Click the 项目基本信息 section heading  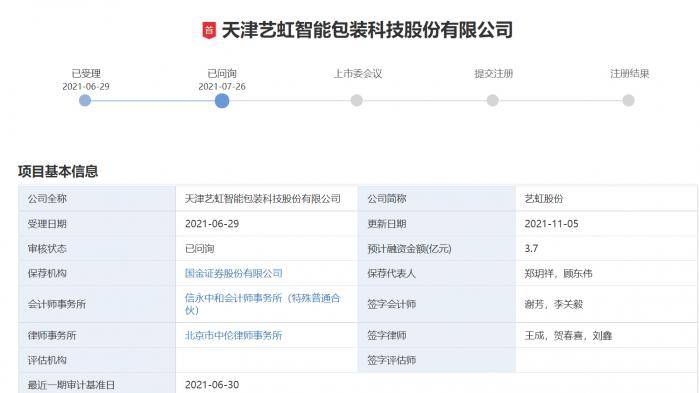point(58,171)
